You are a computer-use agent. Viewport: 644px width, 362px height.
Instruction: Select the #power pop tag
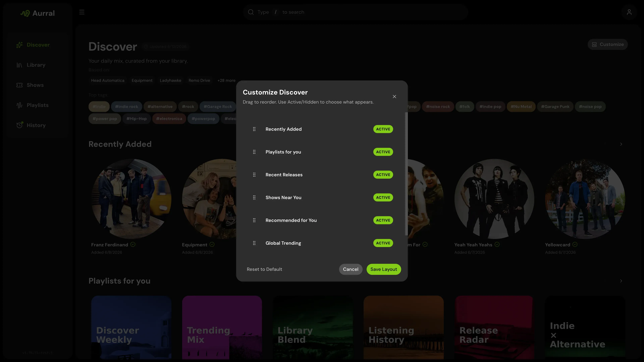click(x=104, y=119)
